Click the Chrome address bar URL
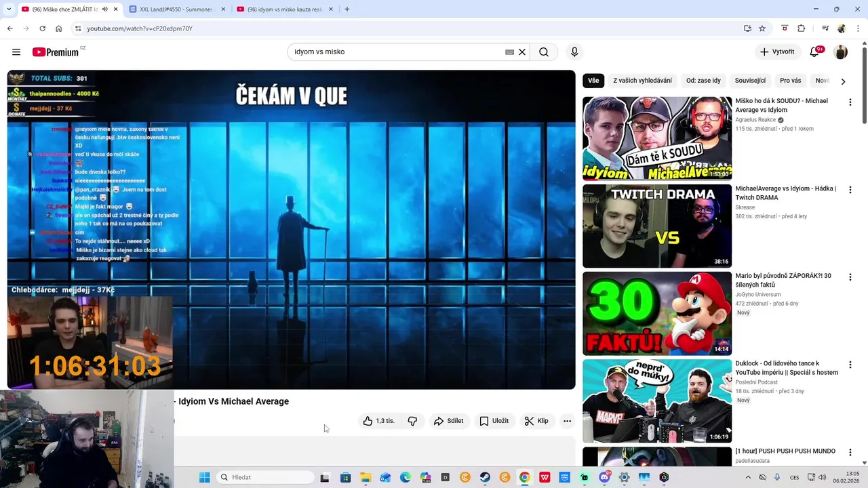 point(140,28)
